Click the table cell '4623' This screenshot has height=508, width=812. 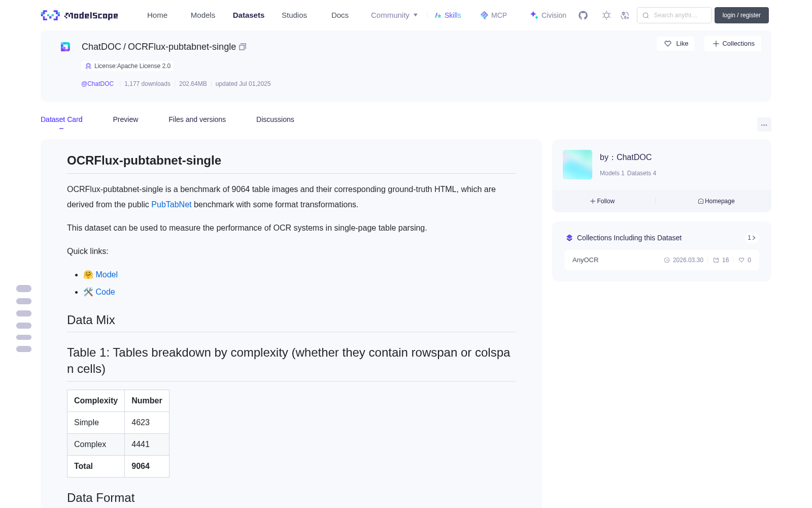coord(147,423)
